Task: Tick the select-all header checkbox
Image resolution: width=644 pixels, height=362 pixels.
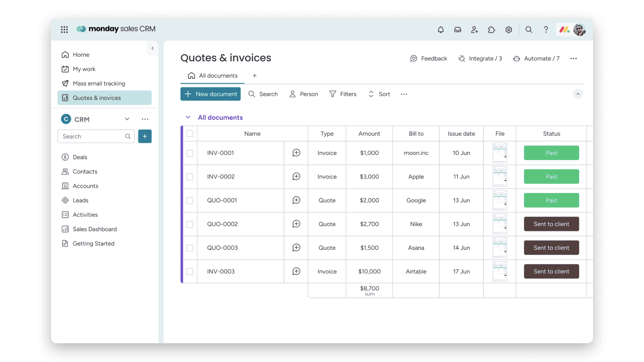Action: 190,133
